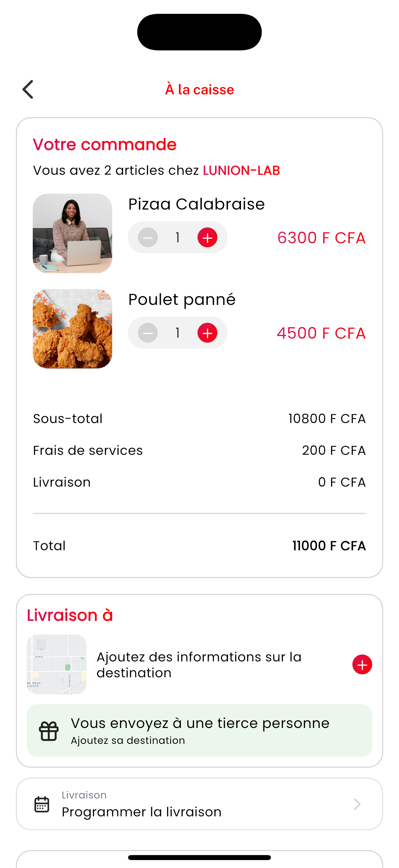
Task: Open the delivery map thumbnail
Action: point(57,664)
